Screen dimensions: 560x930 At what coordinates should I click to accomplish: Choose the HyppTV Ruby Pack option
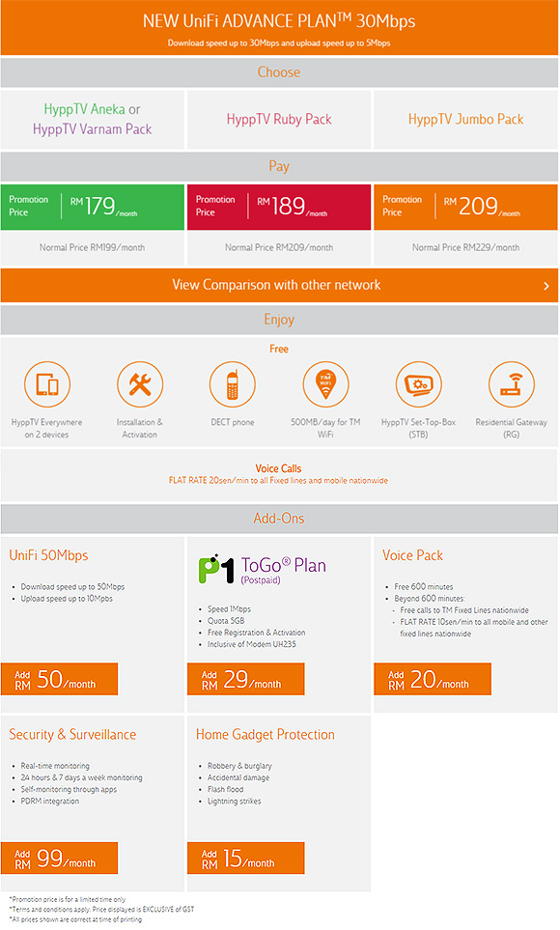[279, 119]
